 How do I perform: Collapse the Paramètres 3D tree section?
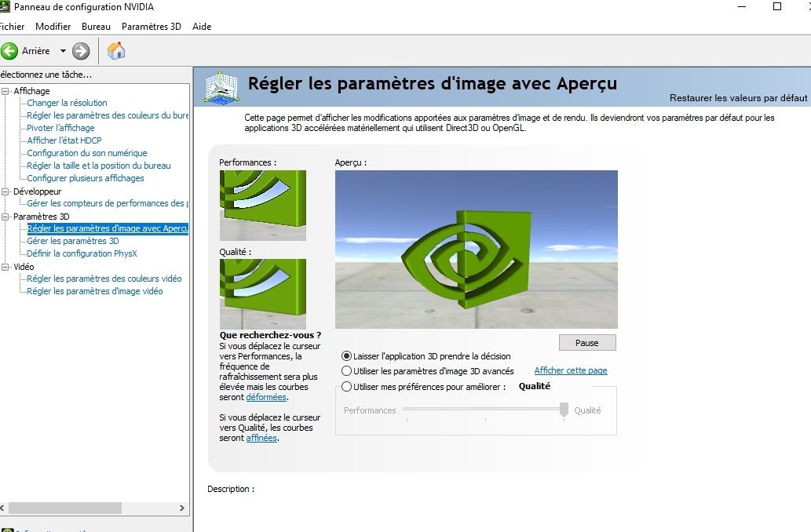(5, 217)
